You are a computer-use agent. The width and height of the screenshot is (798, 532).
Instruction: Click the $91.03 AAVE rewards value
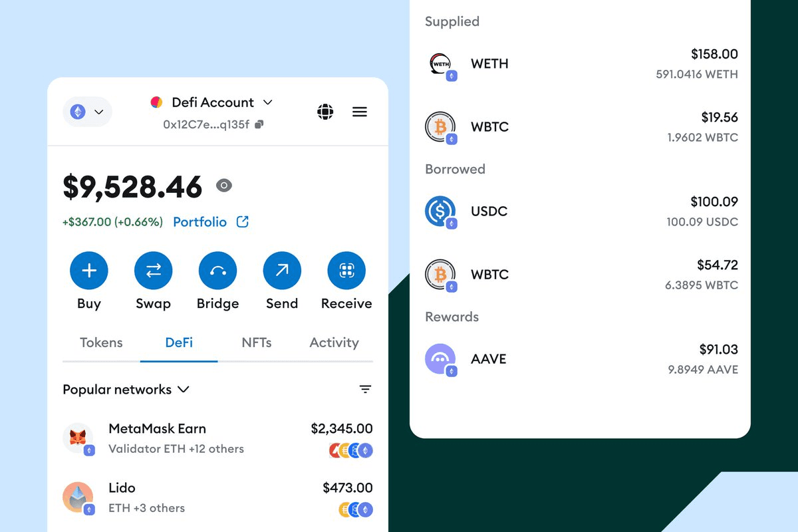(x=719, y=349)
